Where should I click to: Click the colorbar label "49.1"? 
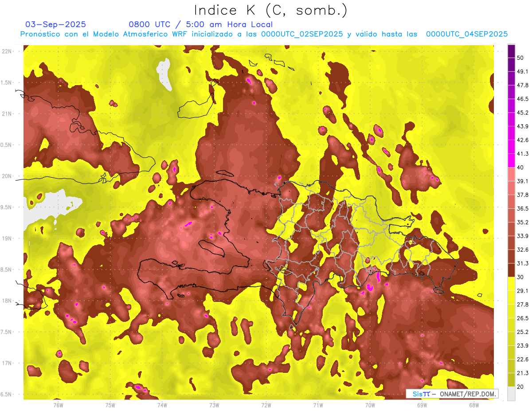[x=523, y=71]
